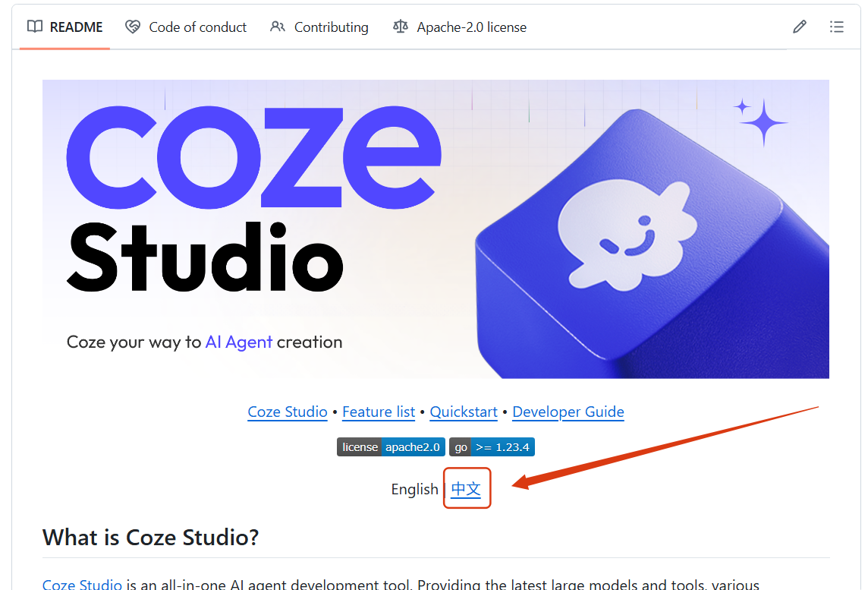Click the heart icon for Code of conduct
Screen dimensions: 868x590
click(133, 27)
